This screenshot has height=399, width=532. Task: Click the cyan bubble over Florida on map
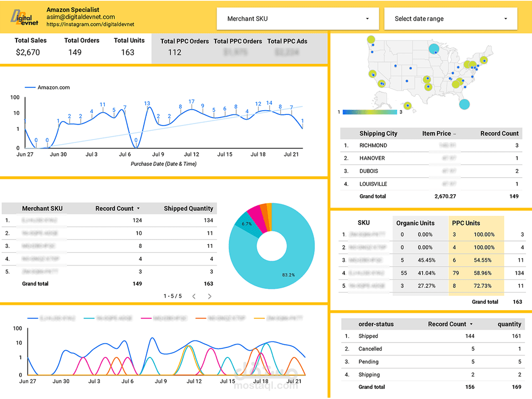pyautogui.click(x=464, y=104)
